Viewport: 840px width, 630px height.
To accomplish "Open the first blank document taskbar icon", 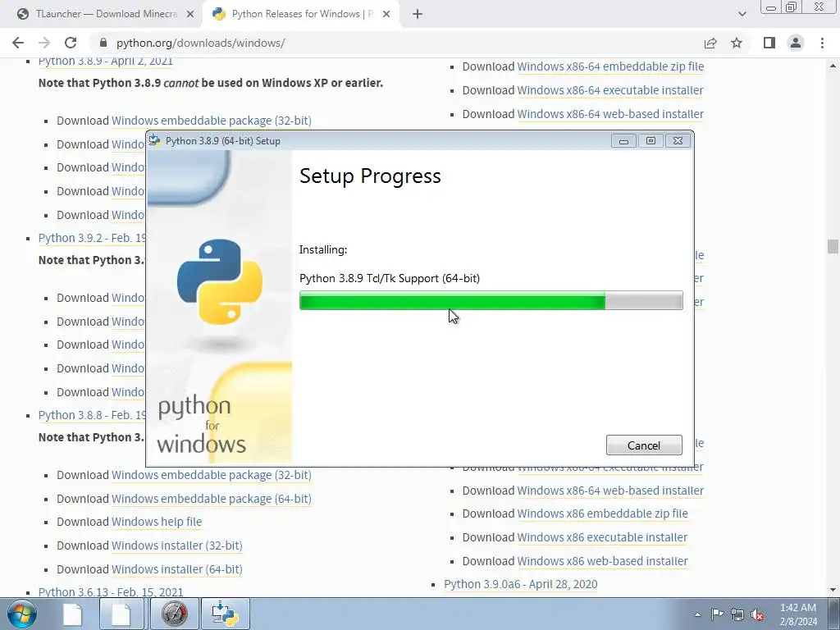I will [72, 614].
